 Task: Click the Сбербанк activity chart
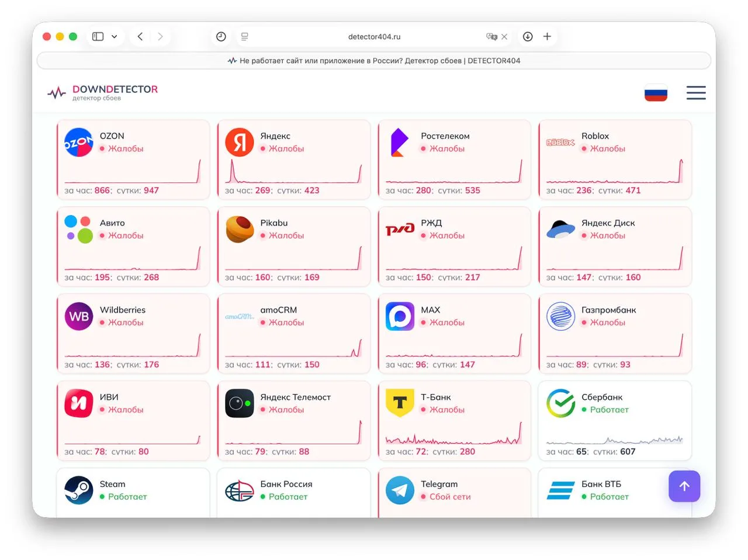[614, 440]
